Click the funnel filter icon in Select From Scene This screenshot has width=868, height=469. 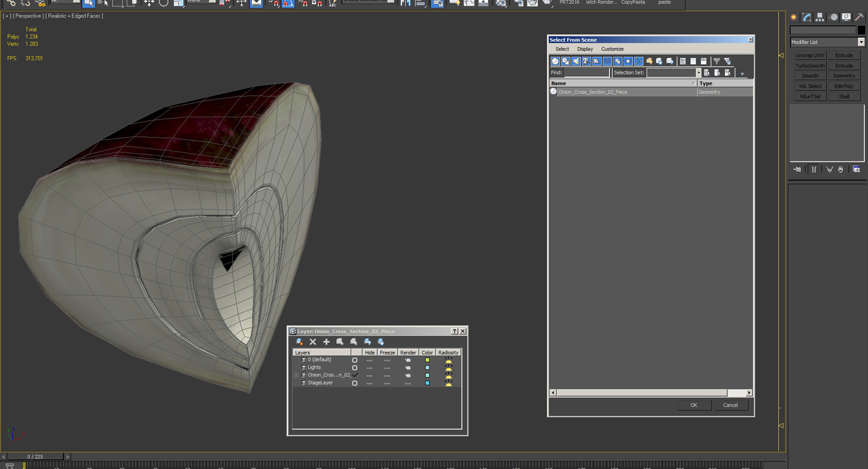click(717, 61)
